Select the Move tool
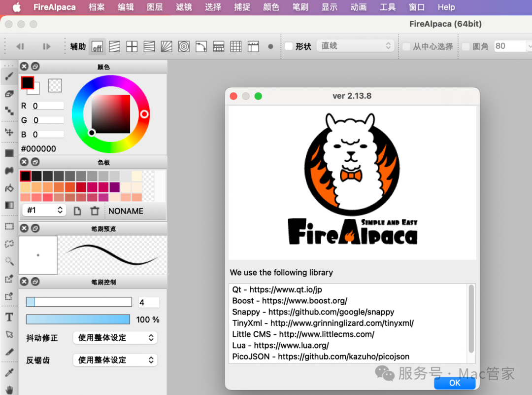Image resolution: width=532 pixels, height=395 pixels. 9,132
